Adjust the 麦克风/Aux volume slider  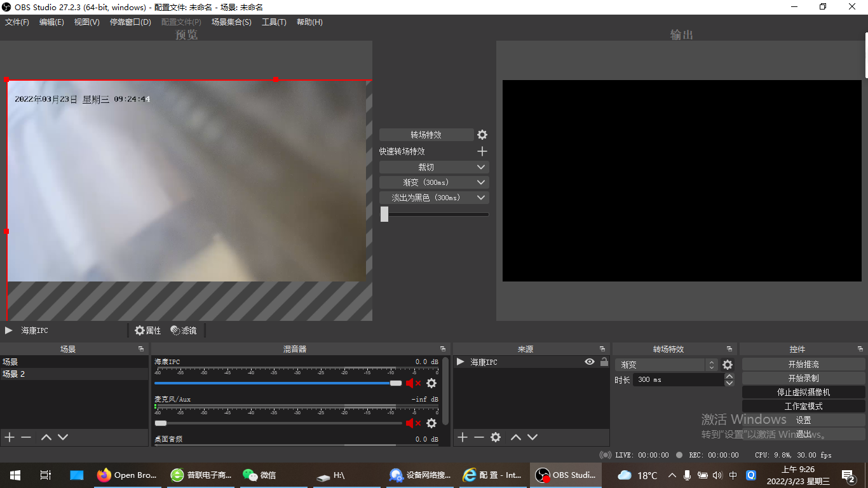pos(278,423)
